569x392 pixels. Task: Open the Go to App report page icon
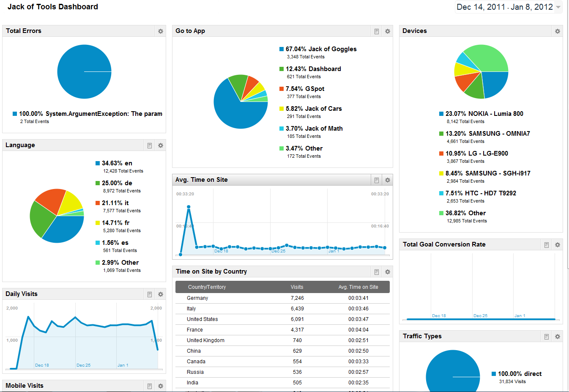tap(377, 31)
